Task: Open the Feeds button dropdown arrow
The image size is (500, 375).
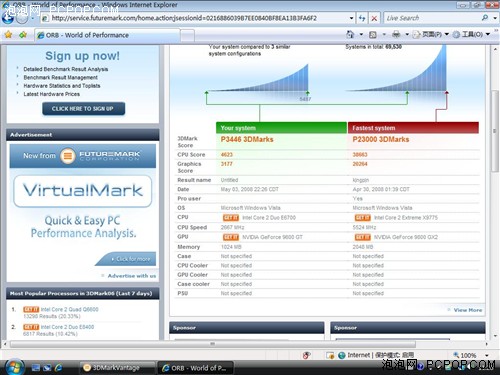Action: point(384,34)
